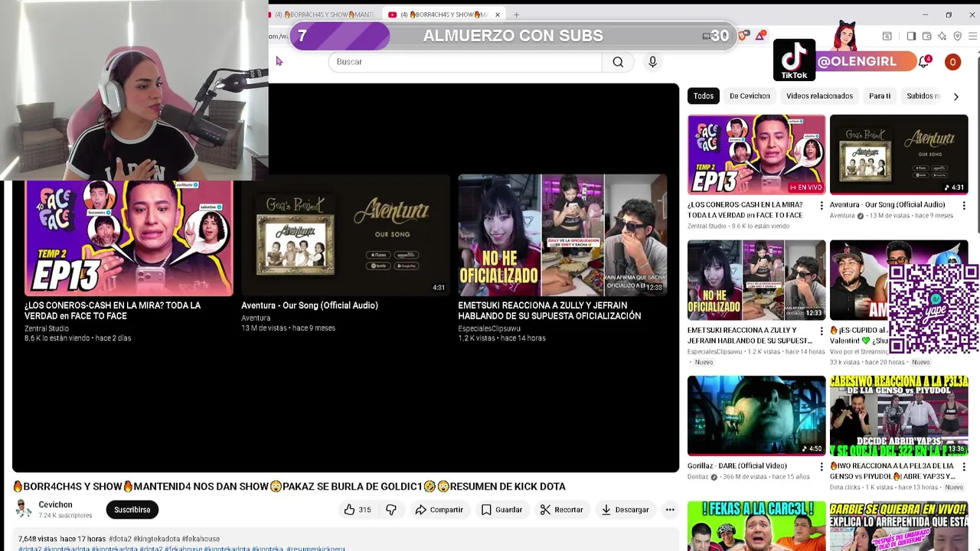The image size is (980, 551).
Task: Click the EspecialesClipsuwu channel name on end-screen
Action: 489,328
